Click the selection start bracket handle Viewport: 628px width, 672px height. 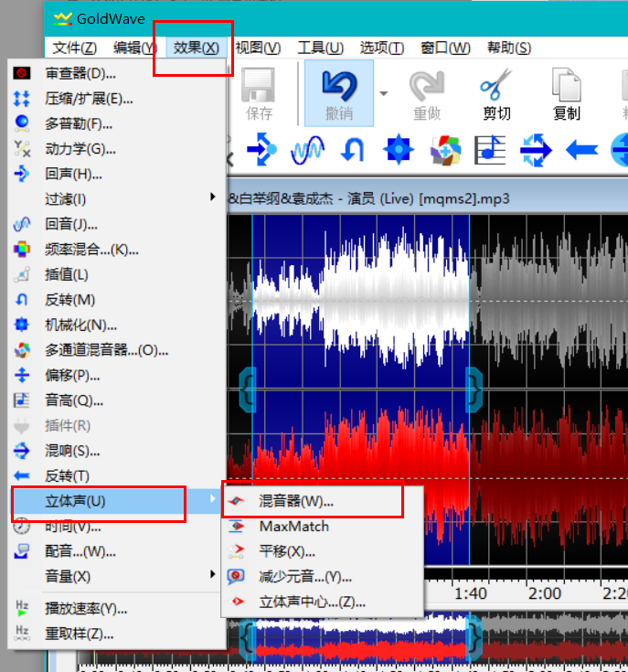click(x=248, y=389)
